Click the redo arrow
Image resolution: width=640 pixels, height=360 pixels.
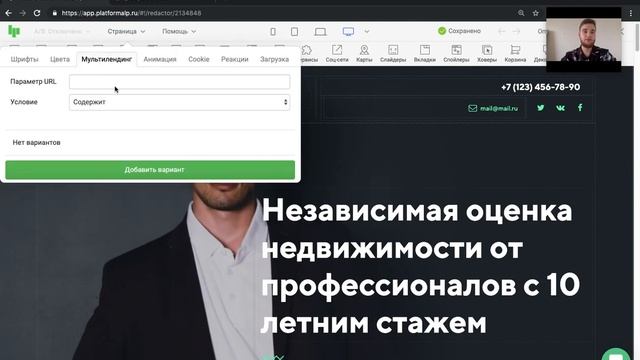coord(516,31)
